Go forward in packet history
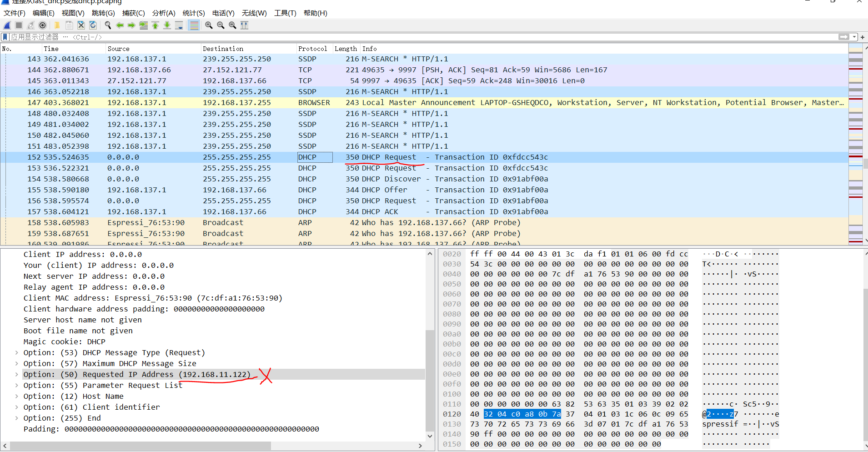Viewport: 868px width, 452px height. (131, 25)
